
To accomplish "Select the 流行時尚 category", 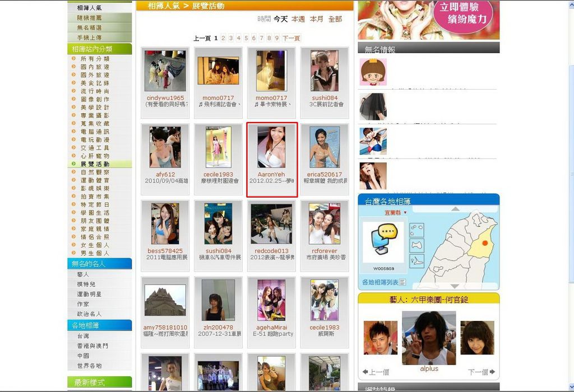I will point(95,91).
